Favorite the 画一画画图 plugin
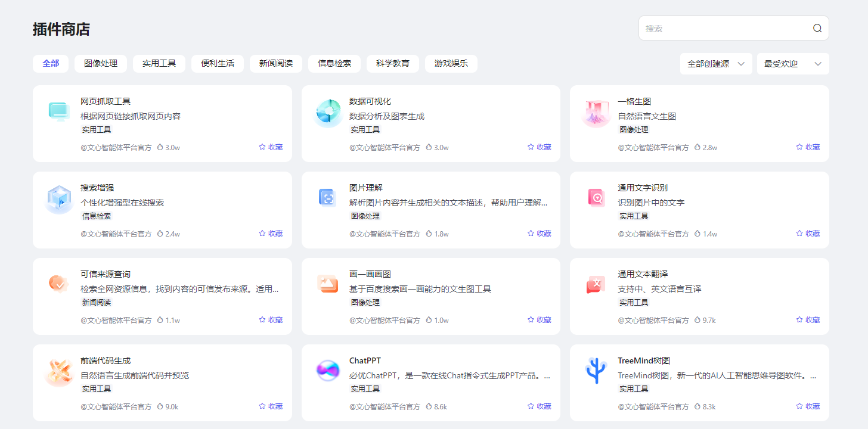Viewport: 868px width, 429px height. click(540, 320)
